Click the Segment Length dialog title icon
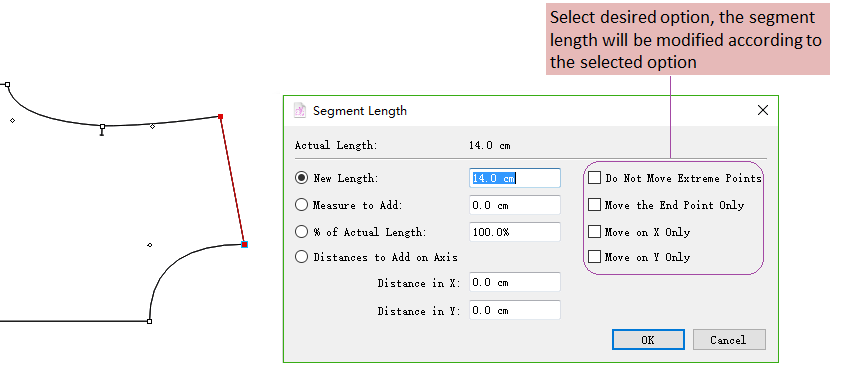Image resolution: width=865 pixels, height=376 pixels. click(x=300, y=110)
